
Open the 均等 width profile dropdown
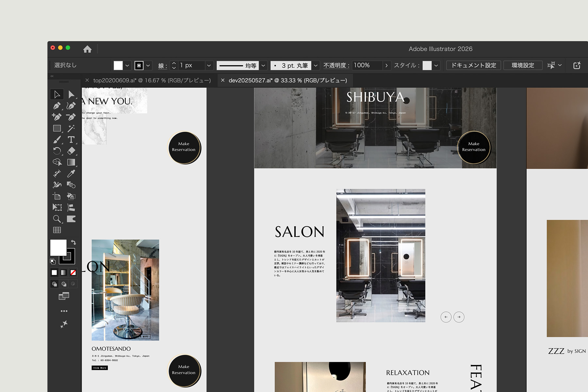pyautogui.click(x=263, y=65)
